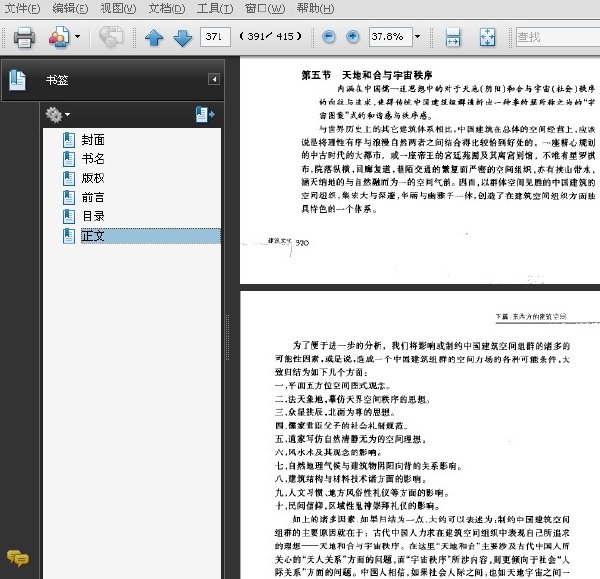Viewport: 600px width, 579px height.
Task: Click the page indicator text (391 / 415)
Action: coord(271,37)
